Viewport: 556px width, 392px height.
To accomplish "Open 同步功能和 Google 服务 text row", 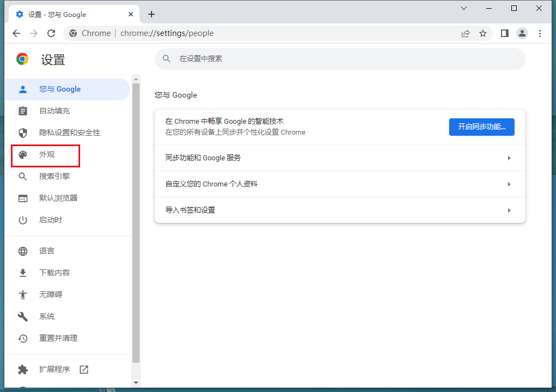I will [203, 158].
